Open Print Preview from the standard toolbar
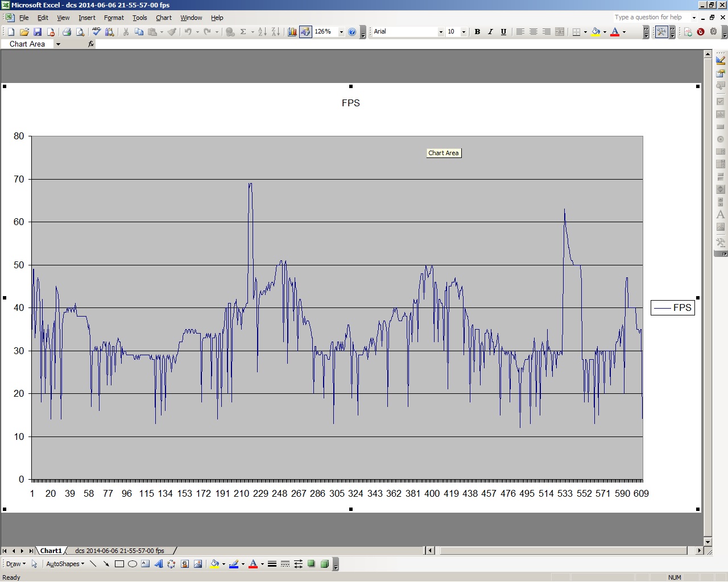Screen dimensions: 728x582 (x=80, y=32)
